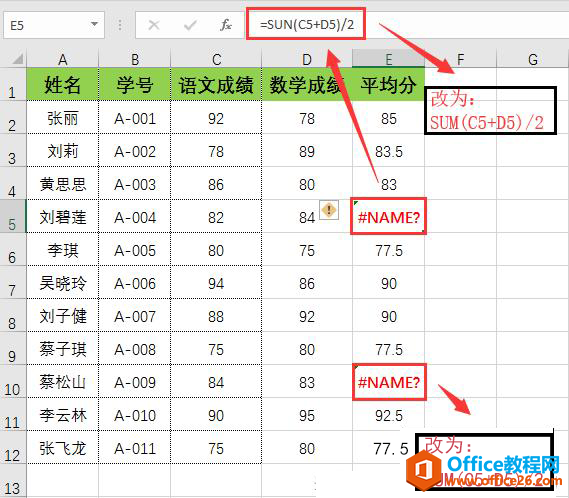
Task: Select row 5 header
Action: tap(13, 216)
